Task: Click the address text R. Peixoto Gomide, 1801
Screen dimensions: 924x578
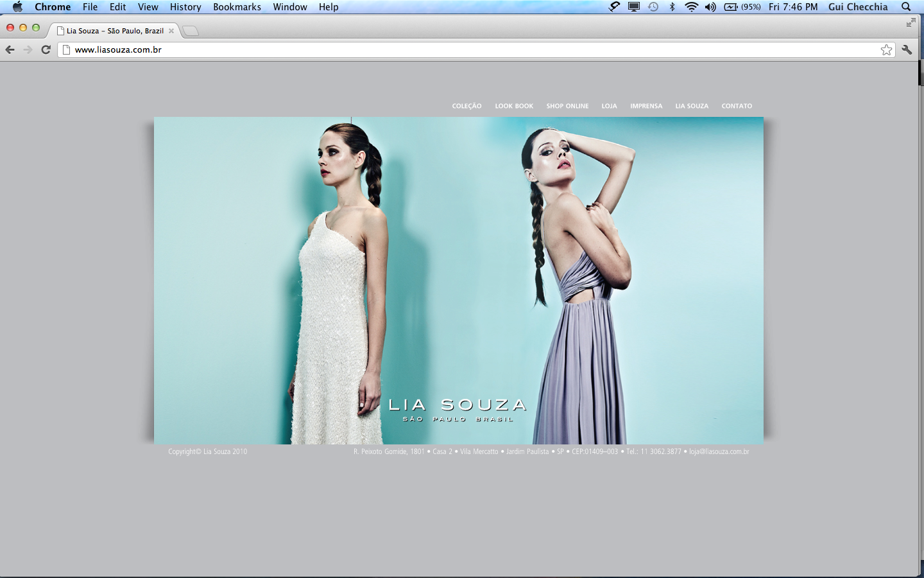Action: 389,451
